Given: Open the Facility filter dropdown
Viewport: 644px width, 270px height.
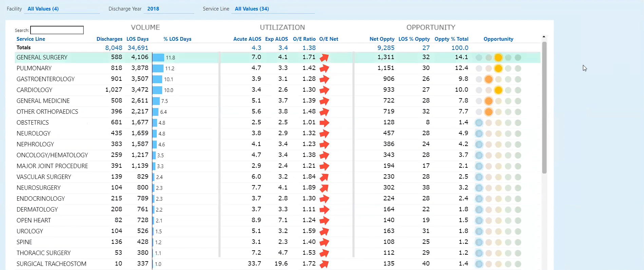Looking at the screenshot, I should point(62,9).
